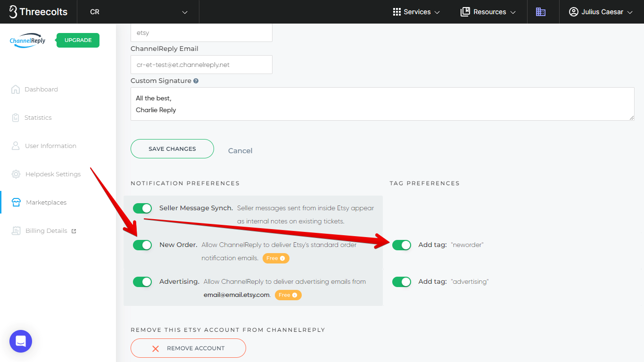Click info icon on New Order Free badge
The width and height of the screenshot is (644, 362).
pyautogui.click(x=282, y=258)
